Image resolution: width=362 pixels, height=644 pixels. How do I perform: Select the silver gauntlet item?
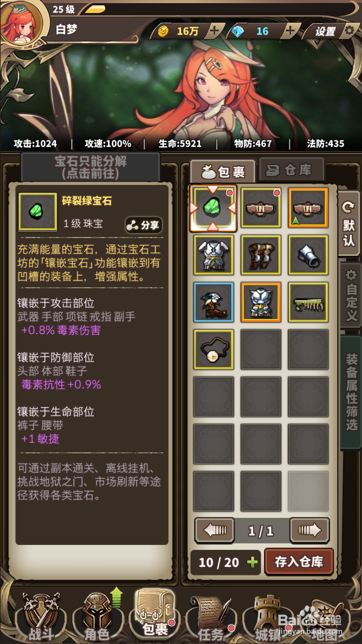coord(308,255)
